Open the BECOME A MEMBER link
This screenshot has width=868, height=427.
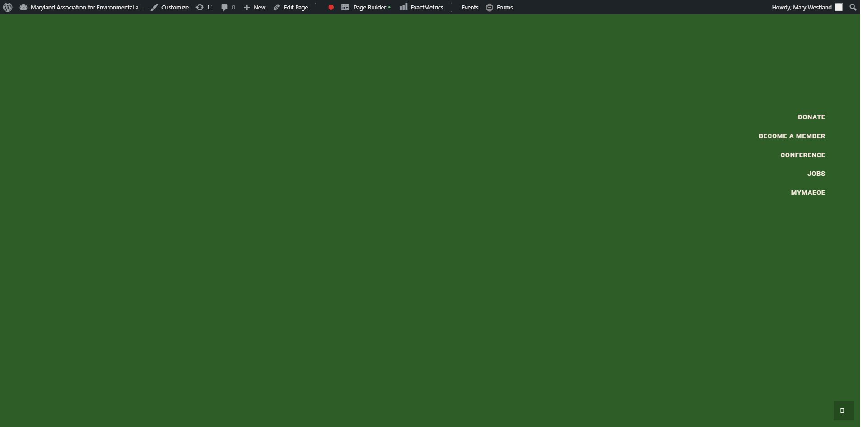(792, 136)
